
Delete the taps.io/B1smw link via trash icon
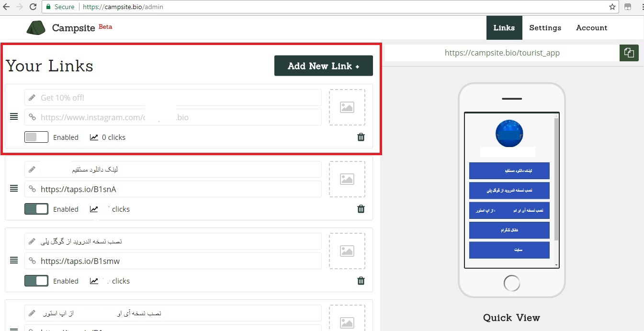click(361, 281)
